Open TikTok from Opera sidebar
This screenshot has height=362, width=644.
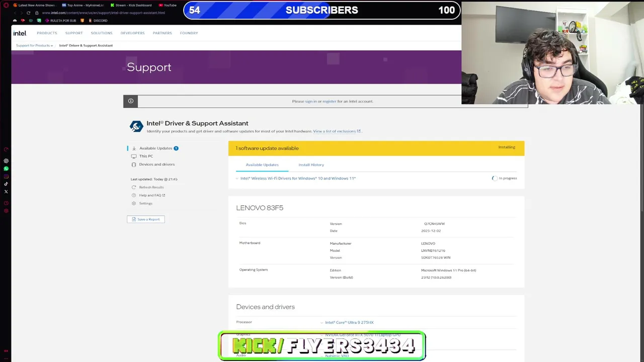[6, 184]
